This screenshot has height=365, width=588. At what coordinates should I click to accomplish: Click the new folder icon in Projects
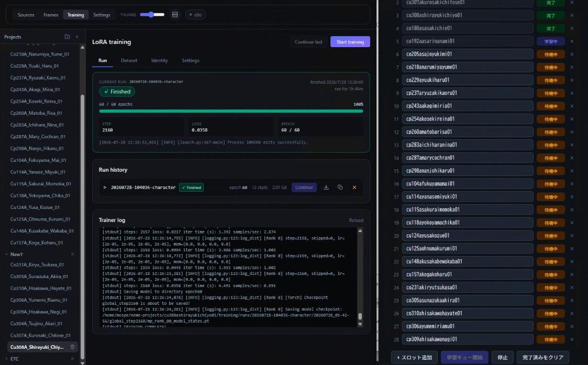pyautogui.click(x=67, y=36)
